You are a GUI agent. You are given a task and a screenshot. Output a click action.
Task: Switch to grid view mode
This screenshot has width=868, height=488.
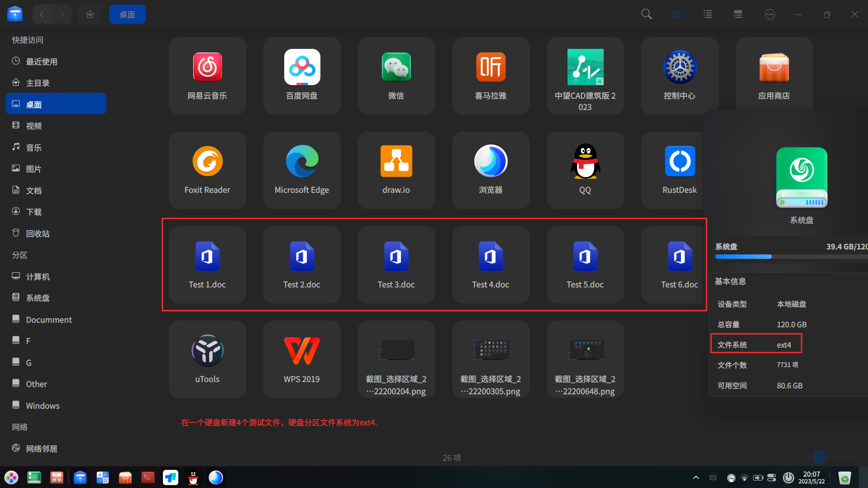677,14
